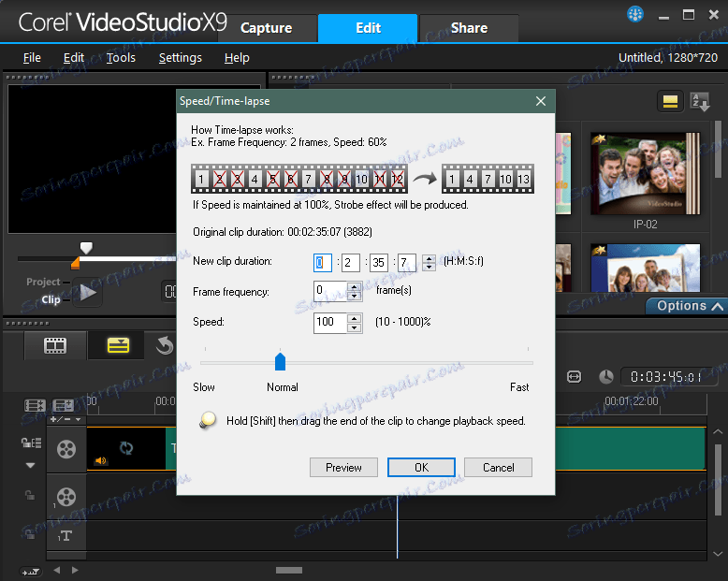Expand the ripple editing options arrow

pyautogui.click(x=30, y=465)
